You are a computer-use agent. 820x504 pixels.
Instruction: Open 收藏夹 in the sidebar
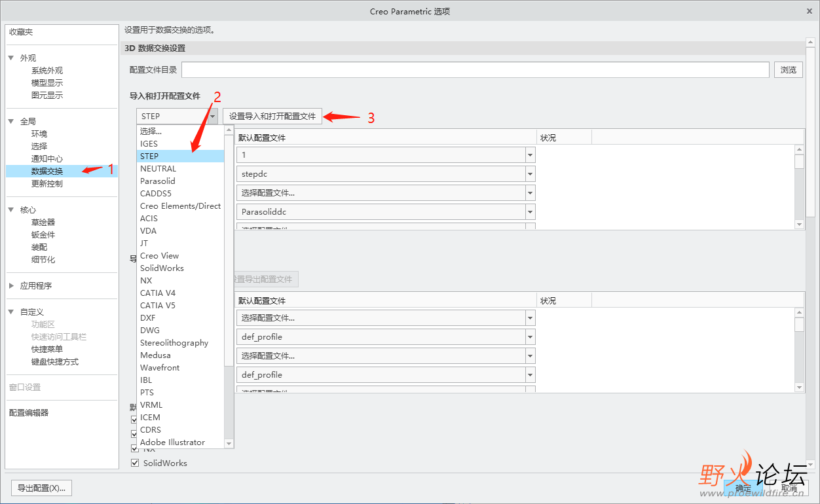pyautogui.click(x=21, y=32)
